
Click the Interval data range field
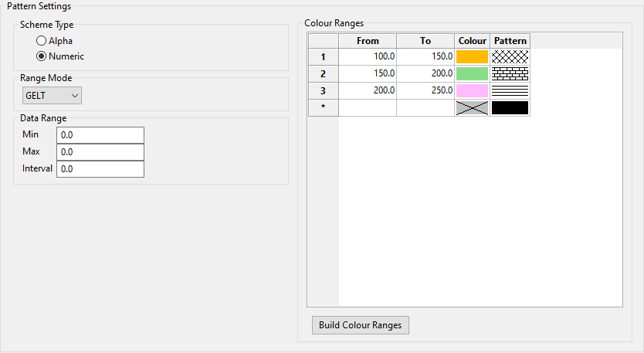coord(100,169)
